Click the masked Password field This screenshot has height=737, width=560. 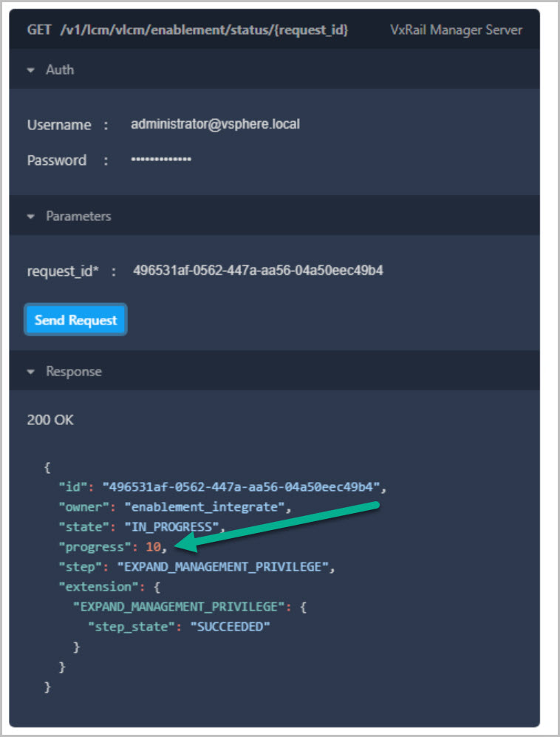(x=161, y=160)
